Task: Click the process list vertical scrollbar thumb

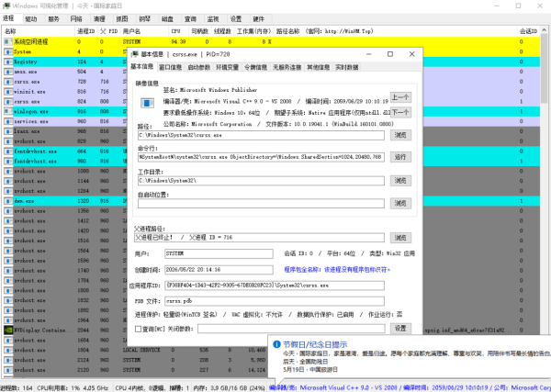Action: [544, 67]
